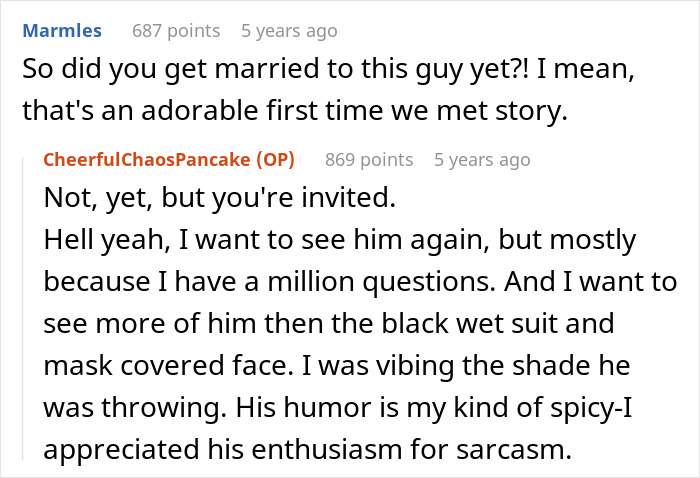The width and height of the screenshot is (700, 478).
Task: Click the line starting 'Hell yeah, I want'
Action: coord(342,240)
